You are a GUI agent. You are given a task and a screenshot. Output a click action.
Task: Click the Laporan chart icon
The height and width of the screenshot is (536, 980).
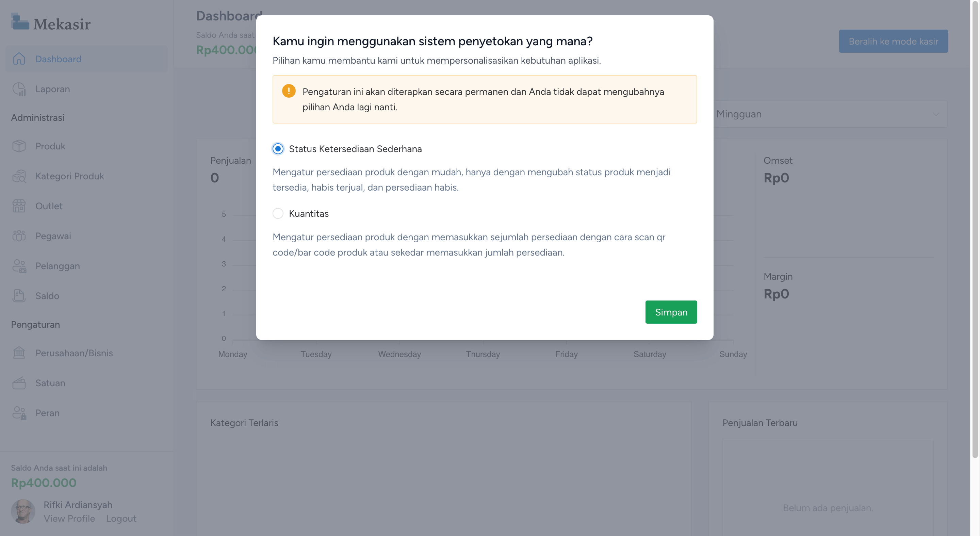click(19, 89)
